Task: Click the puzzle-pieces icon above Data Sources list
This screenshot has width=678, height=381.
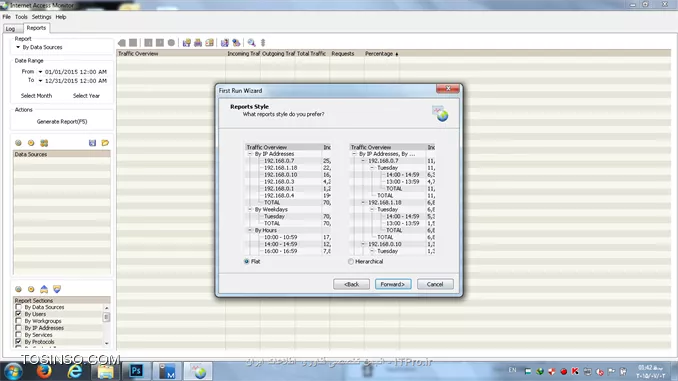Action: [44, 143]
